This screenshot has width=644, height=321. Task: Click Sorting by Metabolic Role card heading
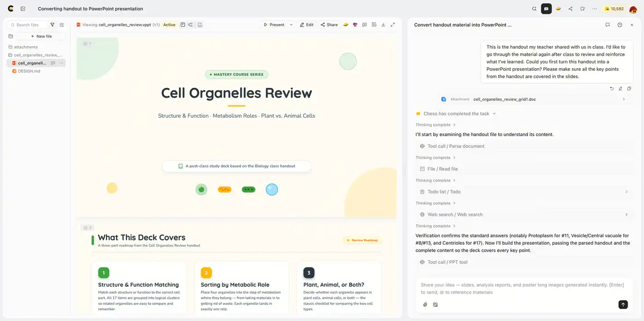pyautogui.click(x=235, y=285)
